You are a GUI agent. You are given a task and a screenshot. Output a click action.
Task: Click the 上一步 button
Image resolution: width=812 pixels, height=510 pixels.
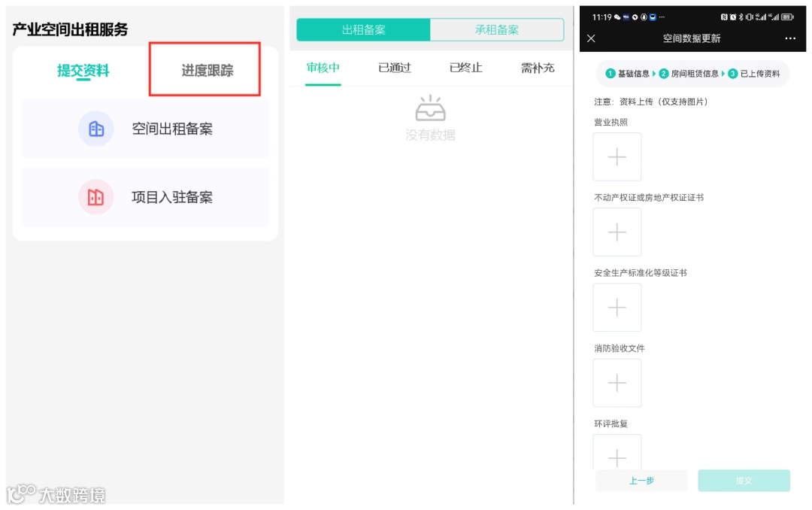pos(641,481)
